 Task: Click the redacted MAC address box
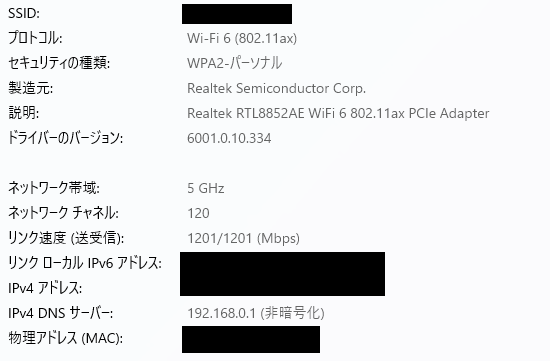coord(251,339)
